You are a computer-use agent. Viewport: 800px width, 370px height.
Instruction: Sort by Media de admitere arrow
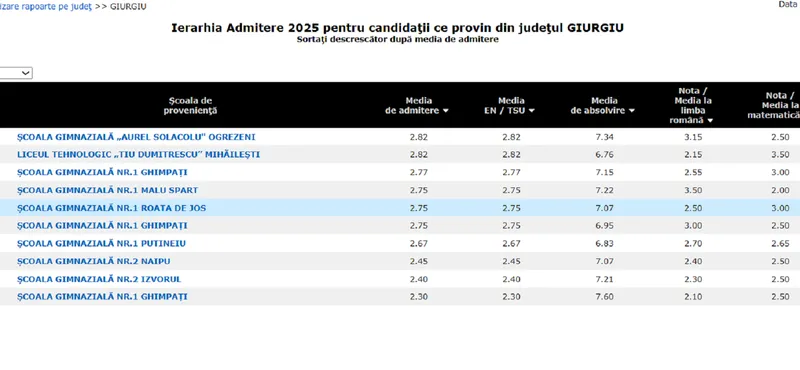click(445, 111)
